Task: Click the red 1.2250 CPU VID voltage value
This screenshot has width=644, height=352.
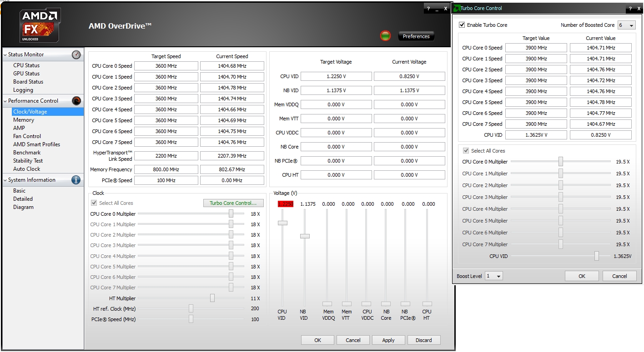Action: (x=286, y=204)
